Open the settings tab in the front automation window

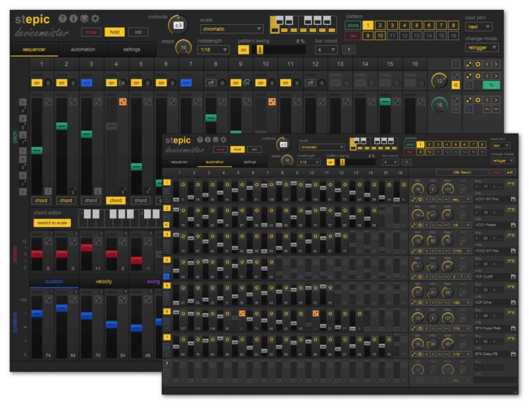click(249, 162)
